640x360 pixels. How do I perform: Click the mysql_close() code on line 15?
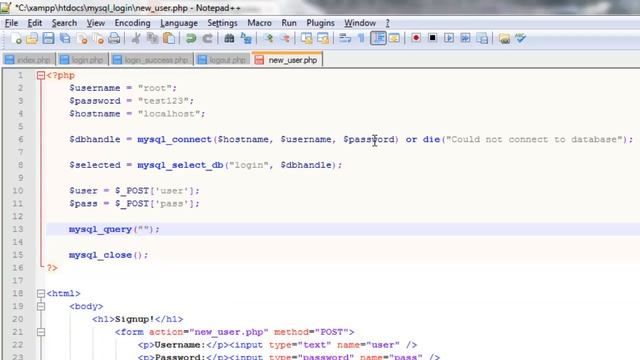click(x=109, y=255)
